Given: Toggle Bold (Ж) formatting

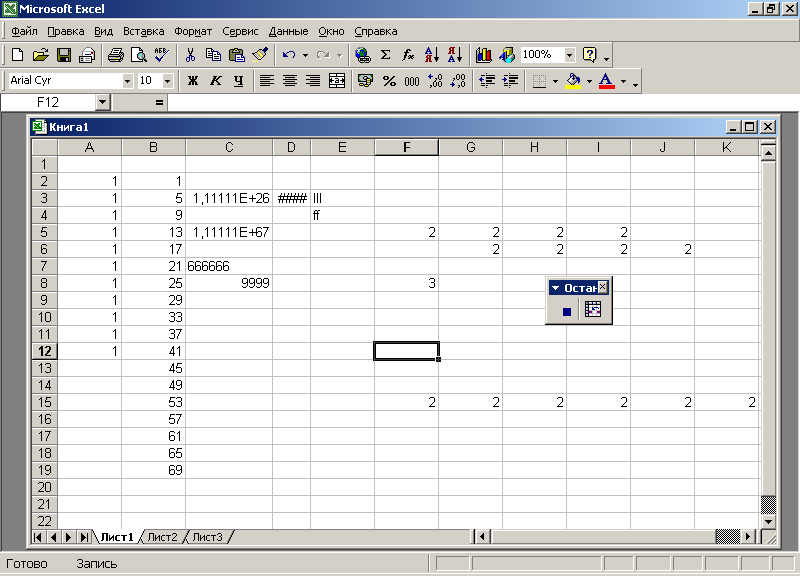Looking at the screenshot, I should 193,81.
